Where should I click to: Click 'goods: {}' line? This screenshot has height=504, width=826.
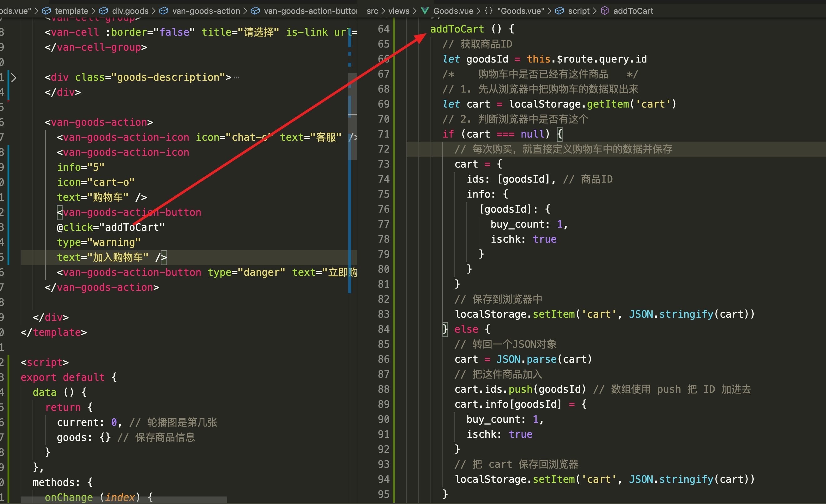pyautogui.click(x=84, y=437)
